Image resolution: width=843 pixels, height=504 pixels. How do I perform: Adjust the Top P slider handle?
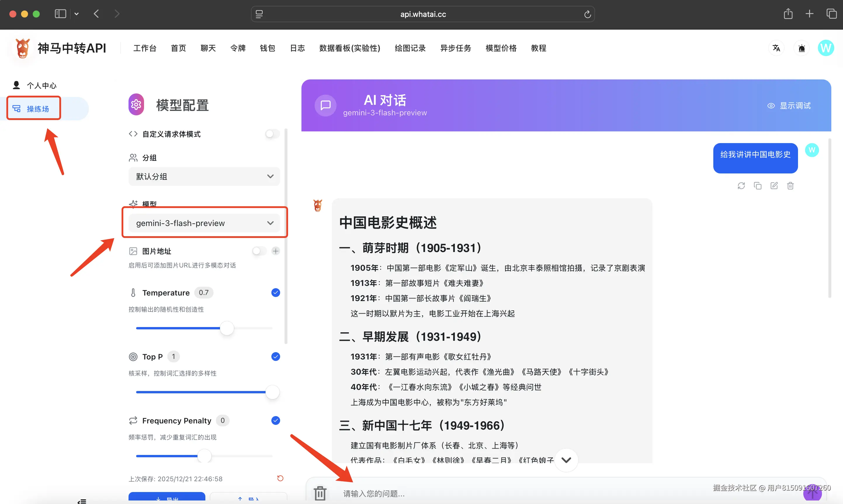tap(273, 392)
